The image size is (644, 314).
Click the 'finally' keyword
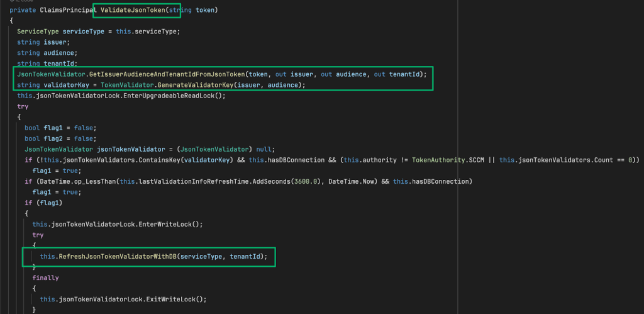pos(45,278)
